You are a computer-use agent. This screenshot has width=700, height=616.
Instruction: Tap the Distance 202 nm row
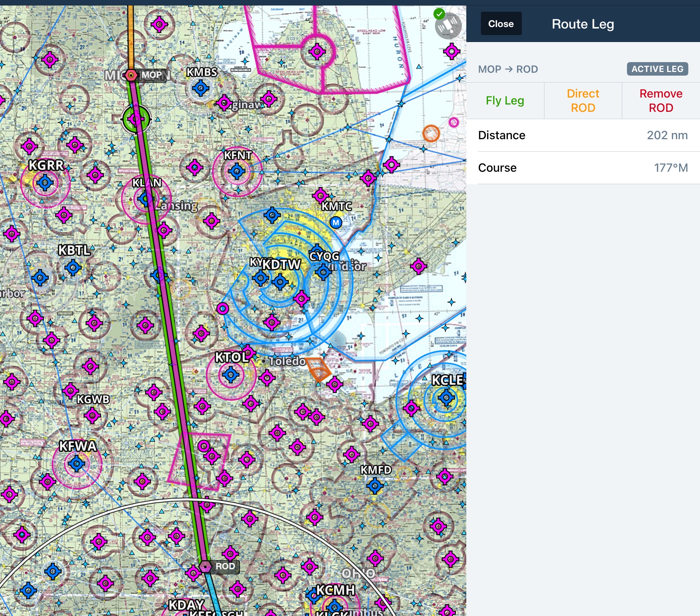583,135
